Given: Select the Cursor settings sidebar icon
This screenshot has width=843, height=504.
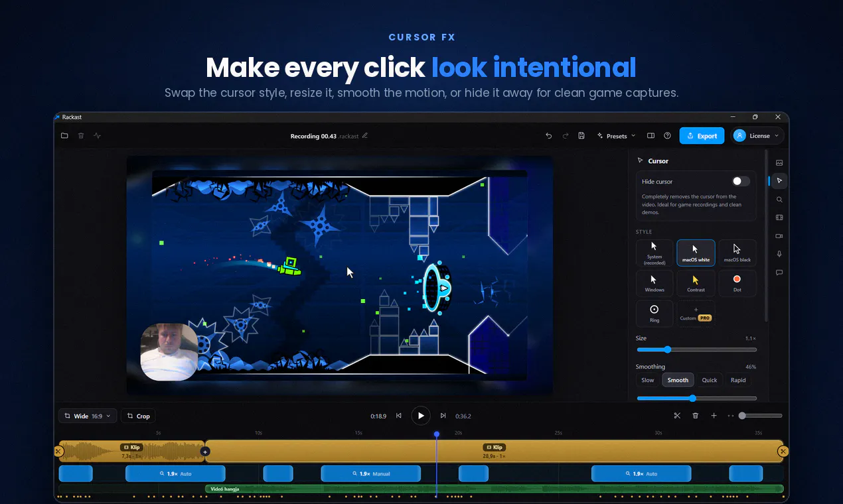Looking at the screenshot, I should click(779, 180).
